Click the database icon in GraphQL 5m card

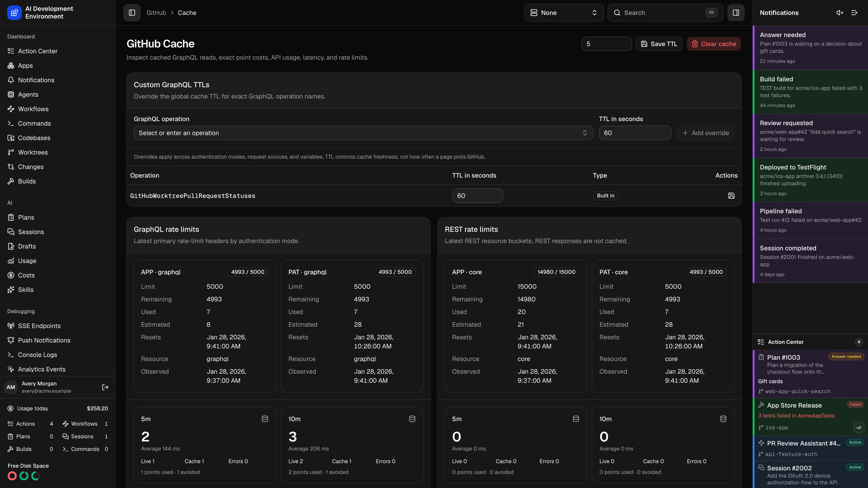(265, 419)
